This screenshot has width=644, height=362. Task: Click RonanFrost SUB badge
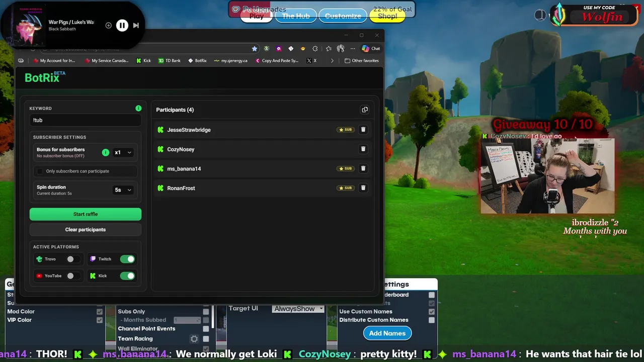(345, 188)
